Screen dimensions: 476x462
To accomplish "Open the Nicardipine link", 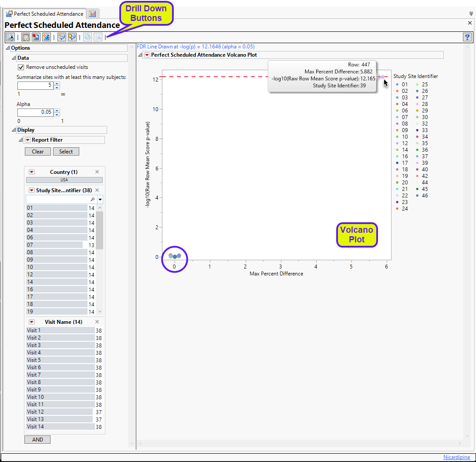I will 456,457.
